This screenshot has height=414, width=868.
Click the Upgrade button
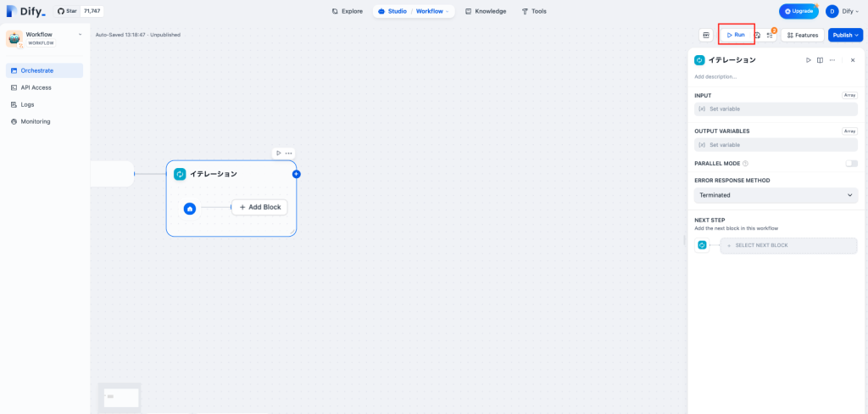point(798,11)
